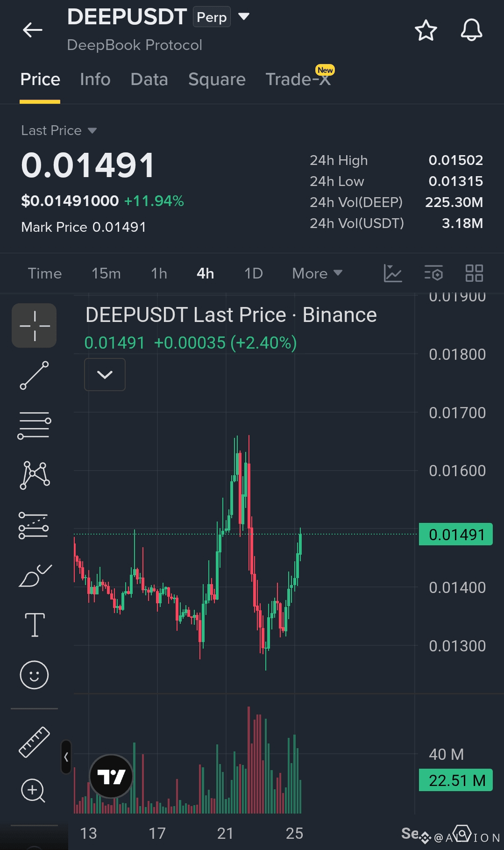Open price alert bell icon
Image resolution: width=504 pixels, height=850 pixels.
tap(471, 30)
